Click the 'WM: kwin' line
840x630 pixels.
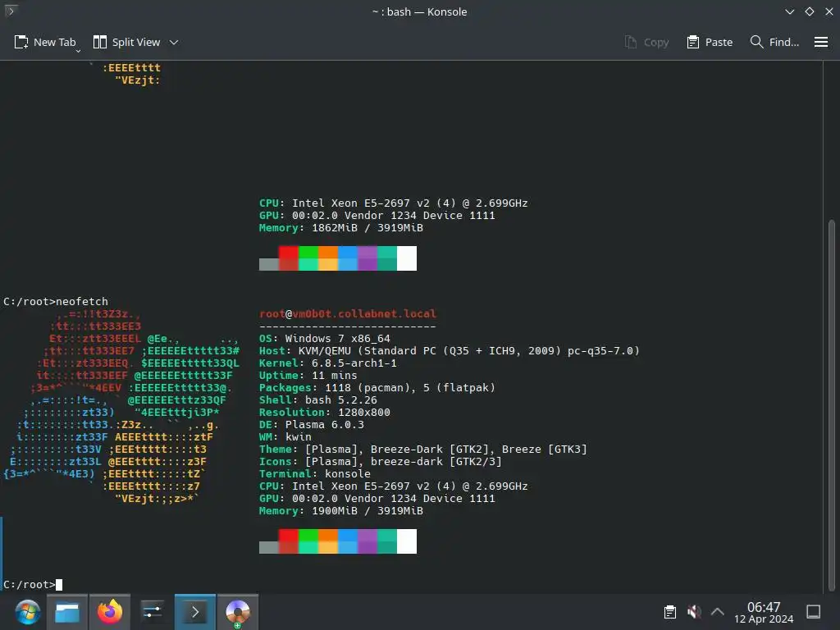285,437
